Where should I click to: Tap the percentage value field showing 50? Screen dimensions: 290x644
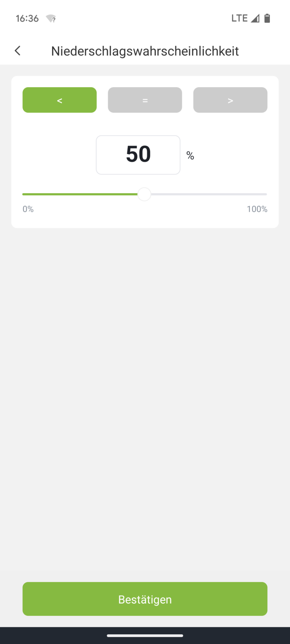tap(138, 155)
